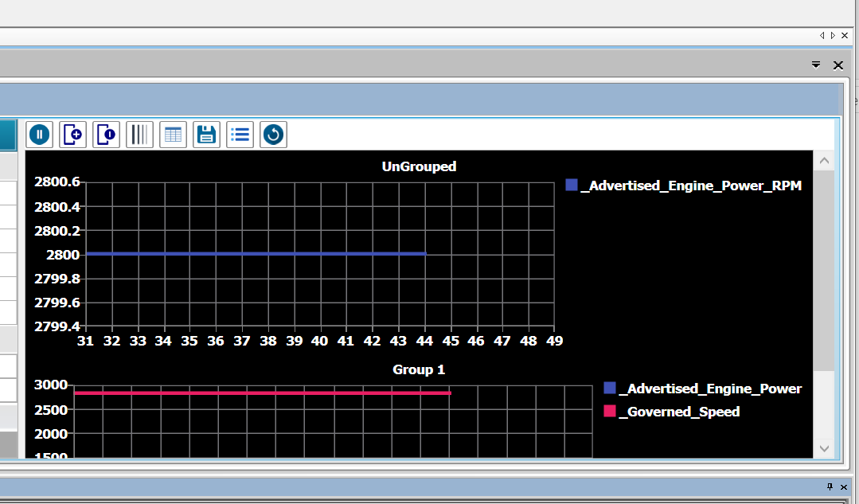The image size is (859, 504).
Task: Close the gray docked panel
Action: coord(838,66)
